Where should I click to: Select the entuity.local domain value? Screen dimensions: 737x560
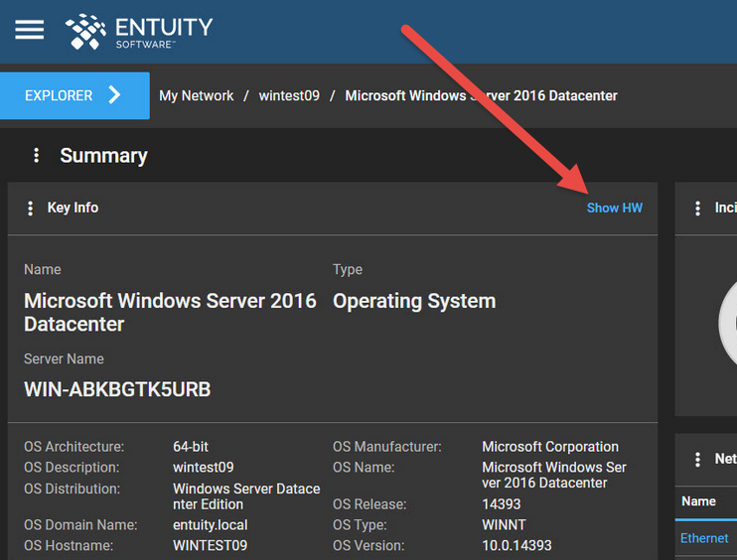click(211, 525)
